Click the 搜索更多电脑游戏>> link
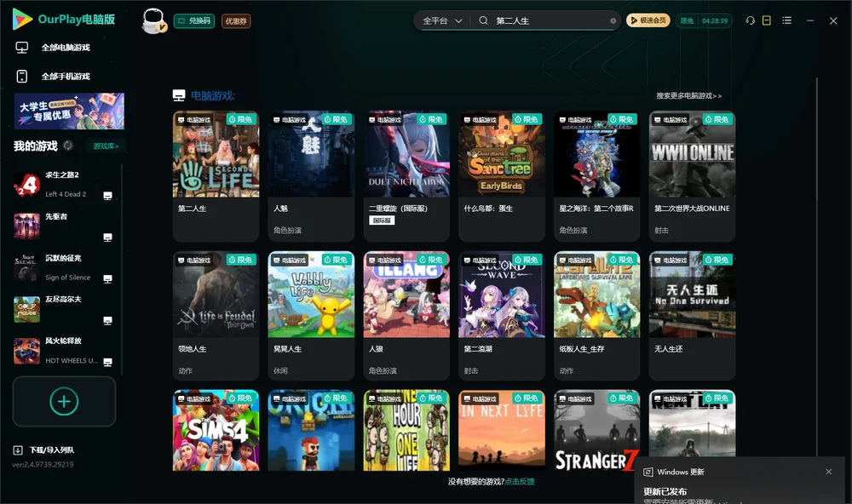The height and width of the screenshot is (504, 852). [689, 96]
